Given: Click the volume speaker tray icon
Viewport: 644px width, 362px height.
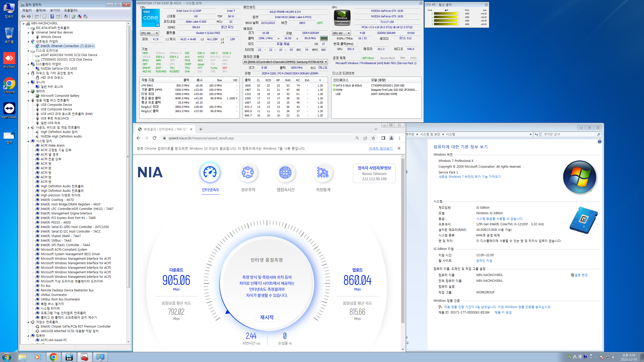Looking at the screenshot, I should pyautogui.click(x=614, y=357).
